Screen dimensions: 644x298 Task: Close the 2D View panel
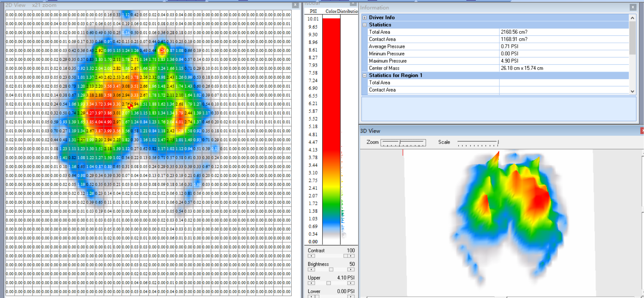[295, 5]
